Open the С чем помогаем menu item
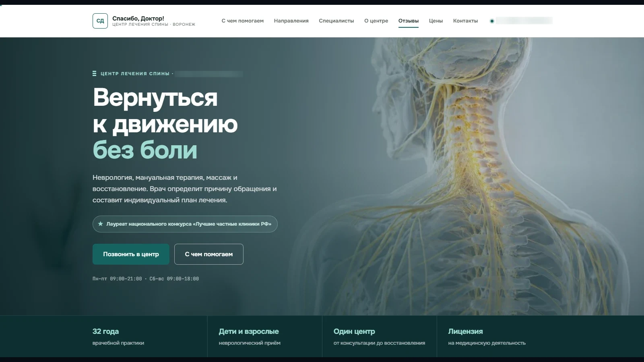644x362 pixels. pyautogui.click(x=243, y=21)
